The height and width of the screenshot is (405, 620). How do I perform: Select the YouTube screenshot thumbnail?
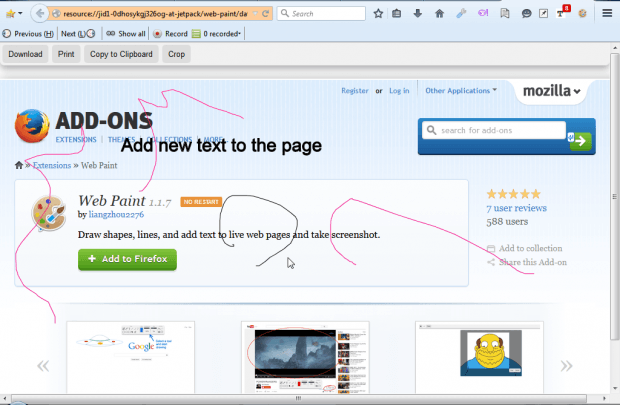(x=305, y=358)
